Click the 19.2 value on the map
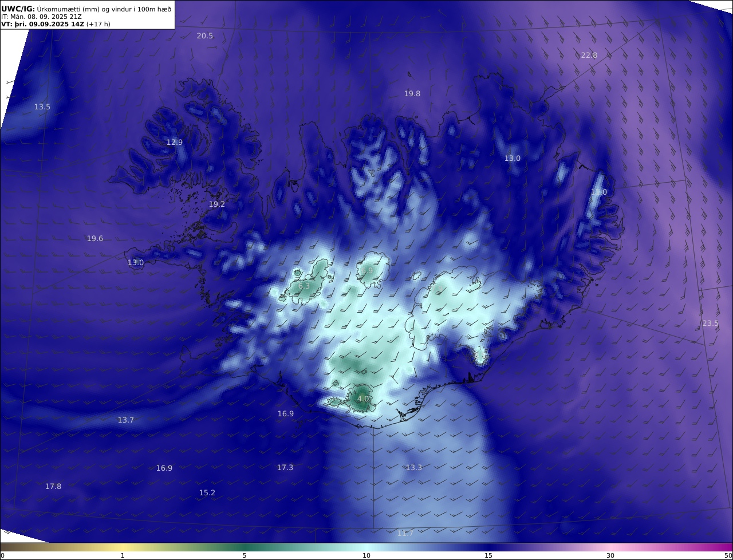Image resolution: width=733 pixels, height=560 pixels. click(x=217, y=204)
